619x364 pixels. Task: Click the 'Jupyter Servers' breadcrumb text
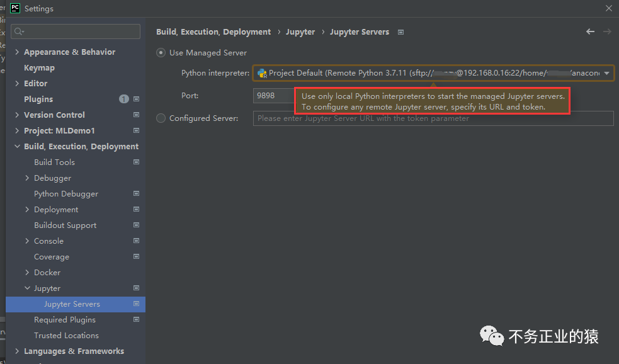point(360,32)
